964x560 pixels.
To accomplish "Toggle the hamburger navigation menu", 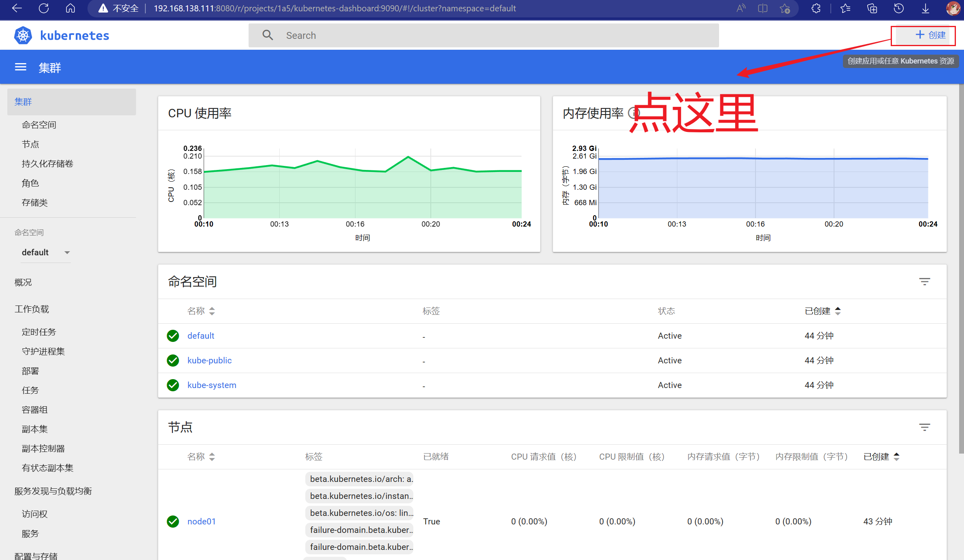I will click(21, 67).
